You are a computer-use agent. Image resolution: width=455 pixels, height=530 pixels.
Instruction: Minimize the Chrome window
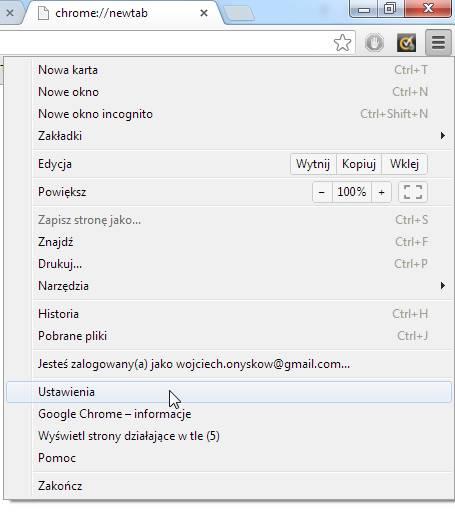364,9
